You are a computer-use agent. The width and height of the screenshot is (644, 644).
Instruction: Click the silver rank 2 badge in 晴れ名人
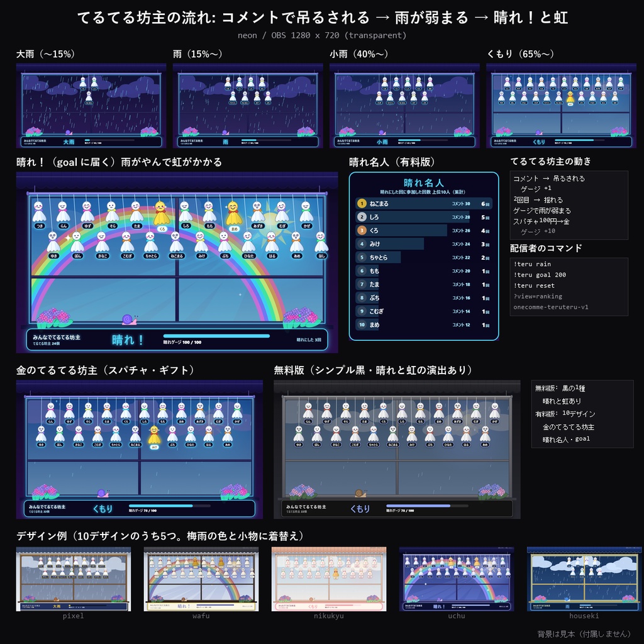coord(362,217)
